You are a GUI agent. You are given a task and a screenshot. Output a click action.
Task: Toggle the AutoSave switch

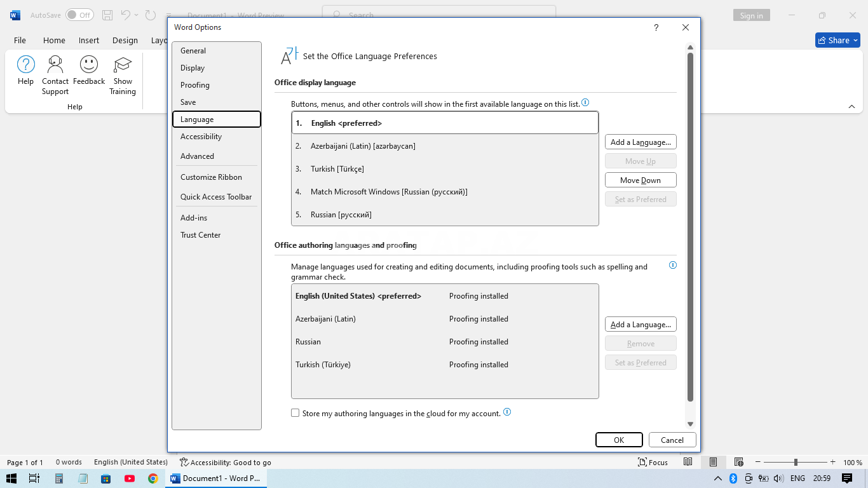tap(79, 15)
